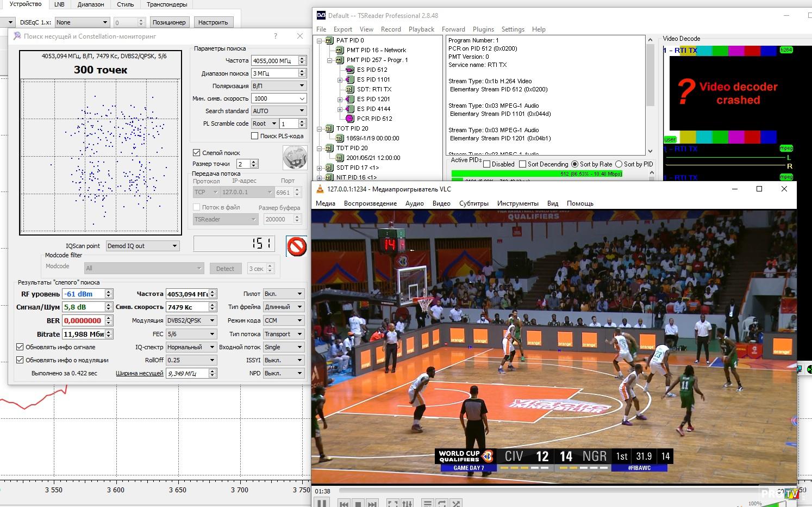
Task: Click the Настроить button
Action: click(x=213, y=22)
